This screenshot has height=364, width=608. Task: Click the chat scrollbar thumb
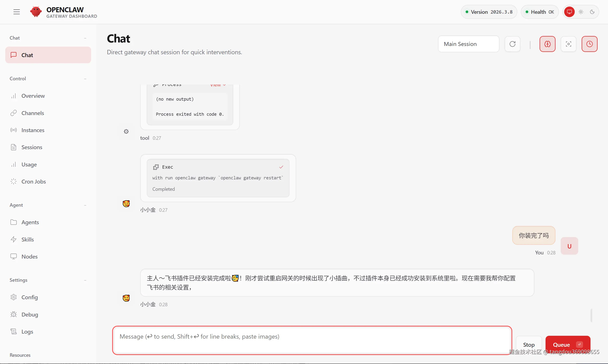click(591, 315)
